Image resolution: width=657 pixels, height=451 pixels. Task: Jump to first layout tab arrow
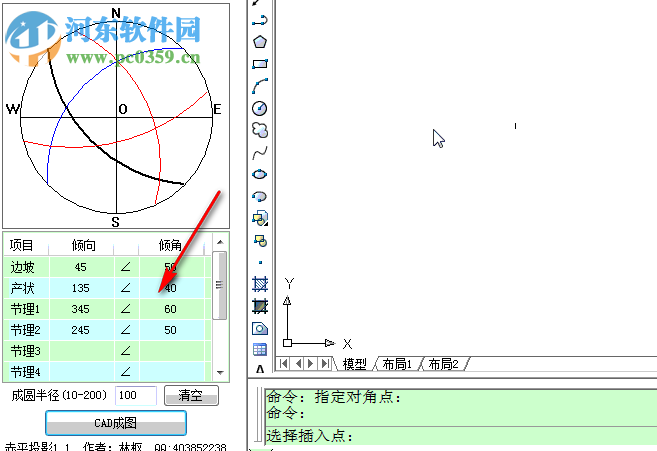coord(284,363)
